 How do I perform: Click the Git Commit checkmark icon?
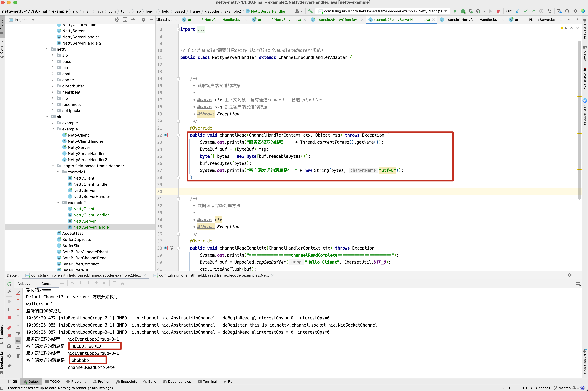coord(525,11)
